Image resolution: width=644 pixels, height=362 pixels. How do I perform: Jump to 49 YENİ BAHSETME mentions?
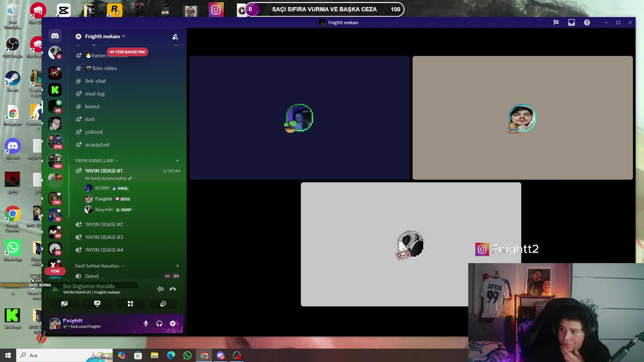tap(127, 52)
